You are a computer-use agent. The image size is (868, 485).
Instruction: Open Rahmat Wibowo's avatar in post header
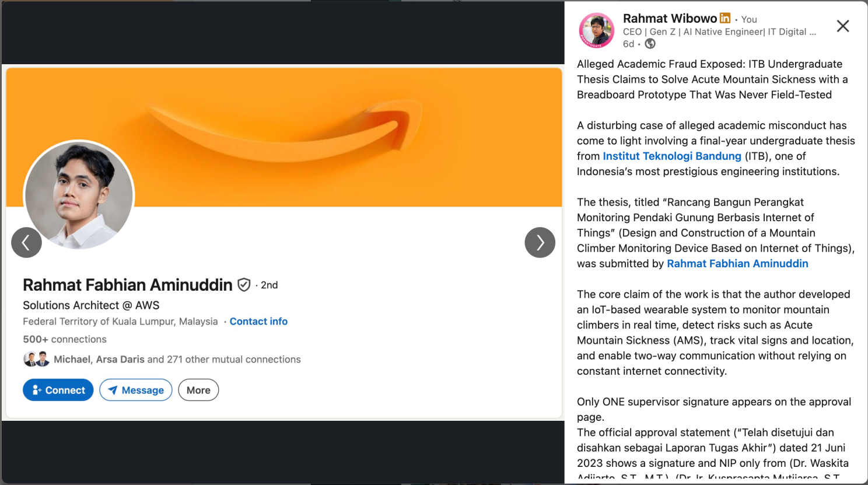[596, 30]
